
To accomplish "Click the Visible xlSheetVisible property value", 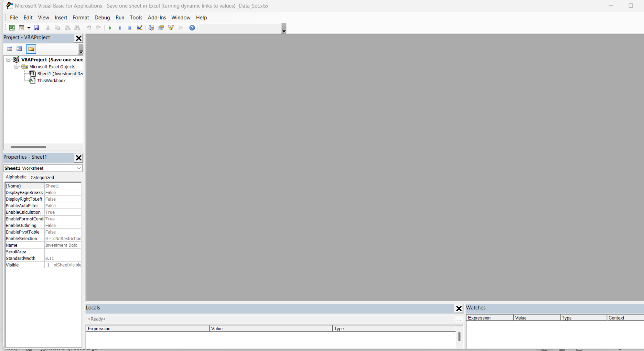I will click(63, 265).
